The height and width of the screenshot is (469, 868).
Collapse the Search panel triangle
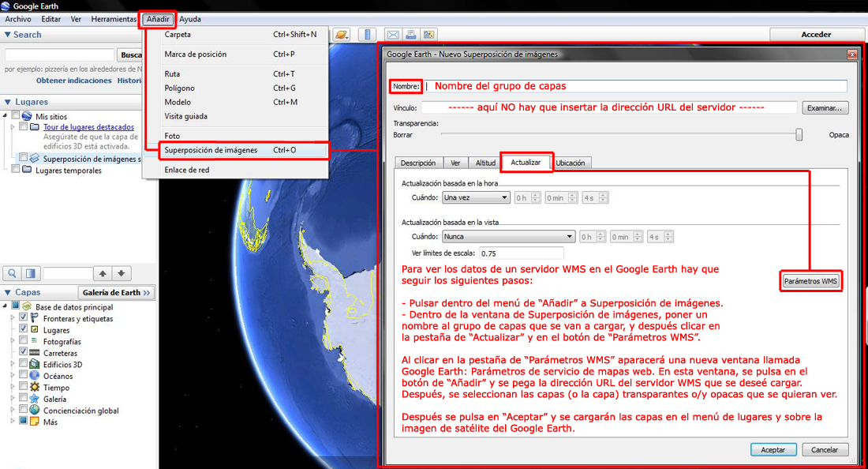tap(7, 34)
